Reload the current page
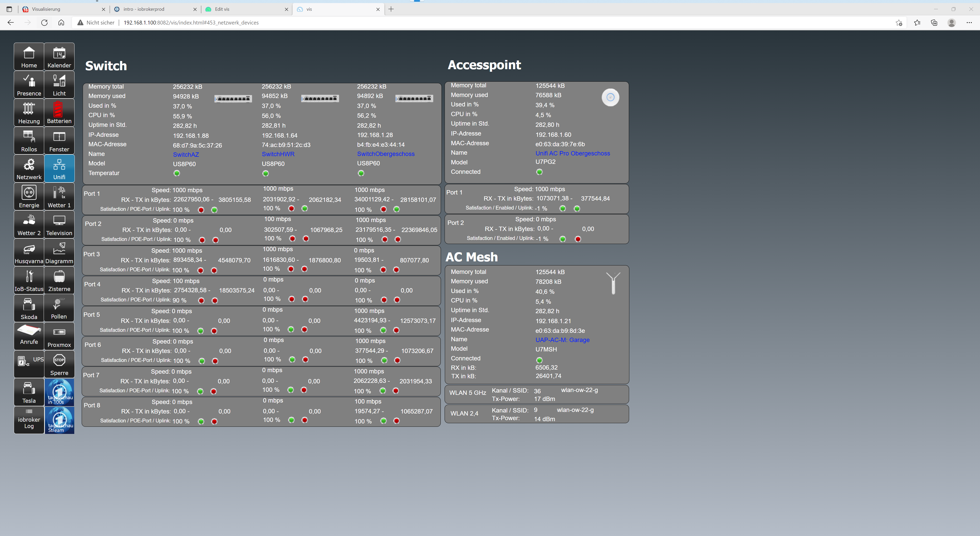The image size is (980, 536). pyautogui.click(x=44, y=22)
